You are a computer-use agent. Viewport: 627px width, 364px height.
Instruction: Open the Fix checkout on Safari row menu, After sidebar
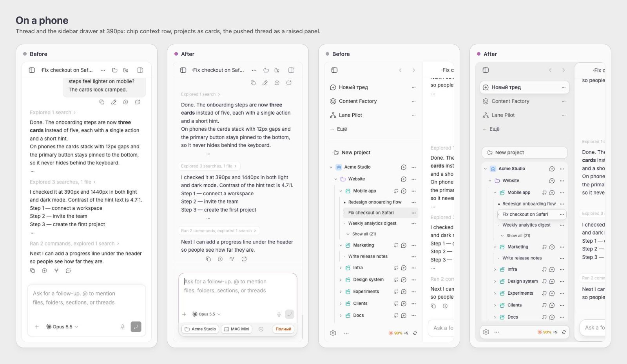pyautogui.click(x=562, y=214)
